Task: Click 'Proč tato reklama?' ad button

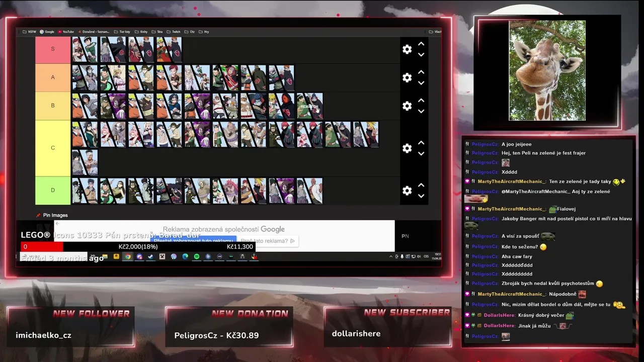Action: point(268,241)
